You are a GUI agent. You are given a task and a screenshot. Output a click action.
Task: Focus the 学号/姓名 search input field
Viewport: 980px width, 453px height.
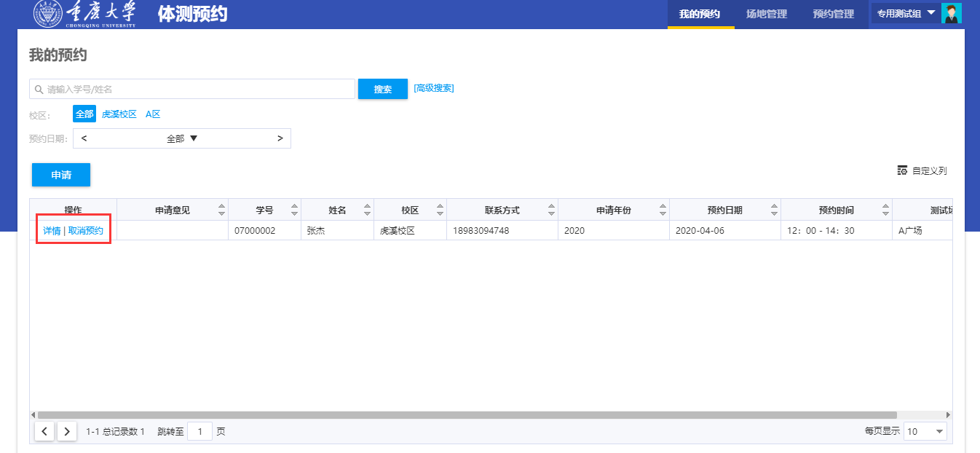[x=197, y=89]
